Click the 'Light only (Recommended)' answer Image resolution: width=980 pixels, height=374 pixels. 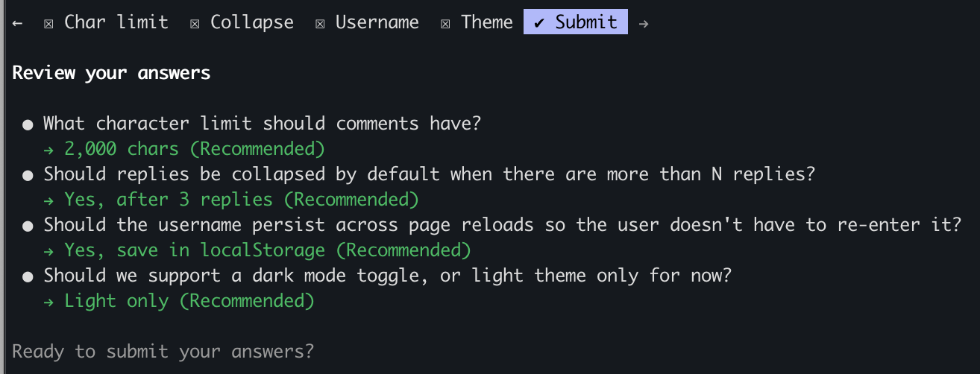coord(189,301)
